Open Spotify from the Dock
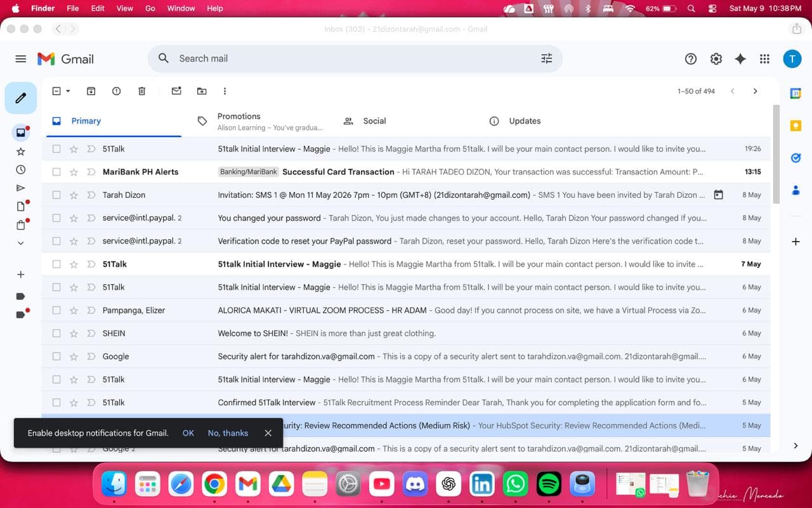The height and width of the screenshot is (508, 812). pos(549,485)
